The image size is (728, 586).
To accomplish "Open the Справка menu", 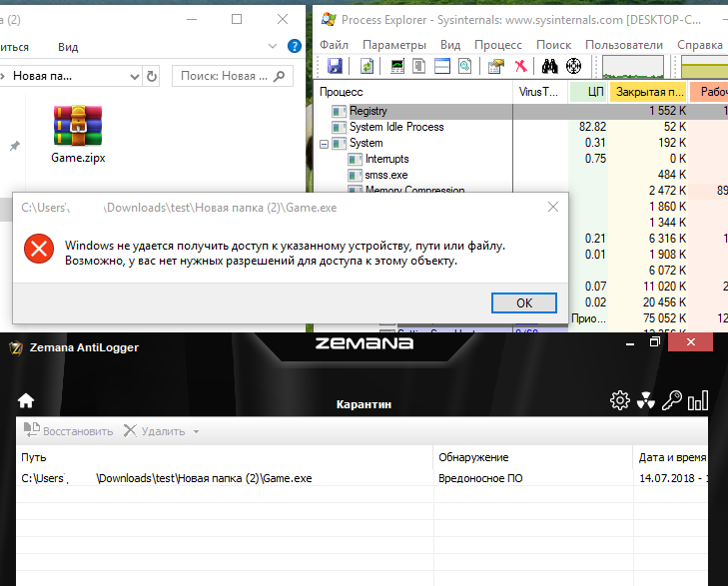I will 700,45.
